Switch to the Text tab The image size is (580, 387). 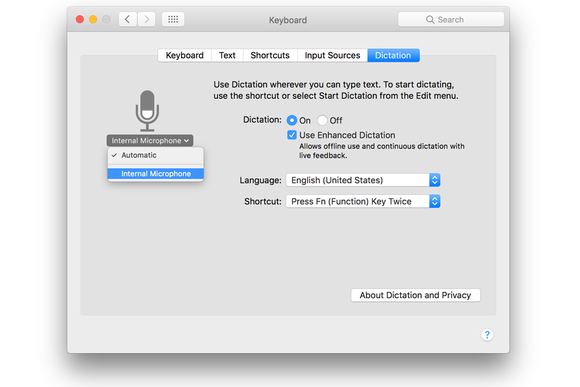[227, 55]
